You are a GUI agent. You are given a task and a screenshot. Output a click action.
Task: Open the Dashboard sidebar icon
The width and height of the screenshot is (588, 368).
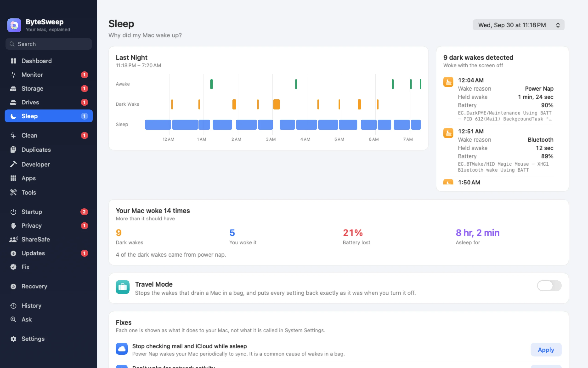click(13, 61)
